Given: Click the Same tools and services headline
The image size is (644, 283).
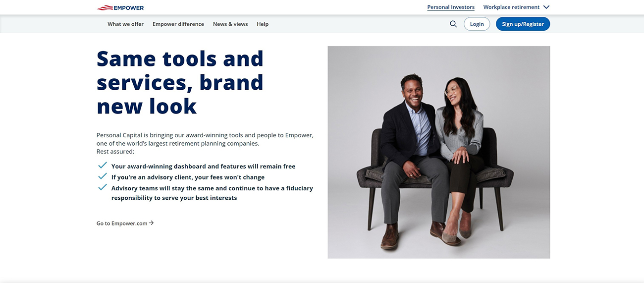Looking at the screenshot, I should 180,82.
